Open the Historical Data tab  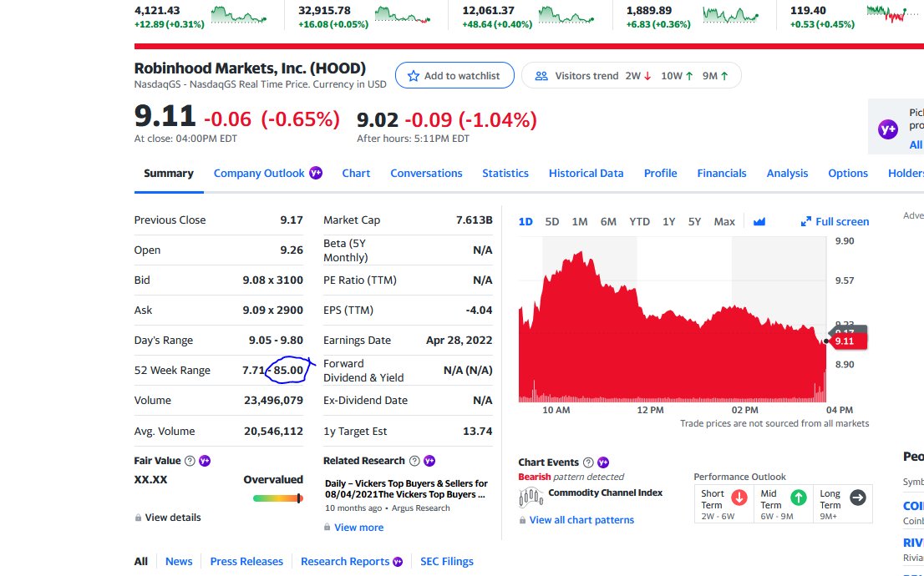pos(586,173)
